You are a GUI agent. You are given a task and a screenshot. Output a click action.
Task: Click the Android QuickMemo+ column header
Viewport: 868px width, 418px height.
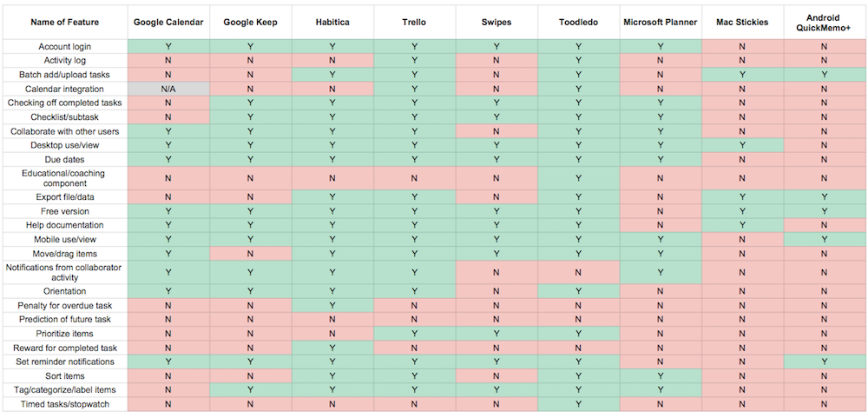click(824, 21)
